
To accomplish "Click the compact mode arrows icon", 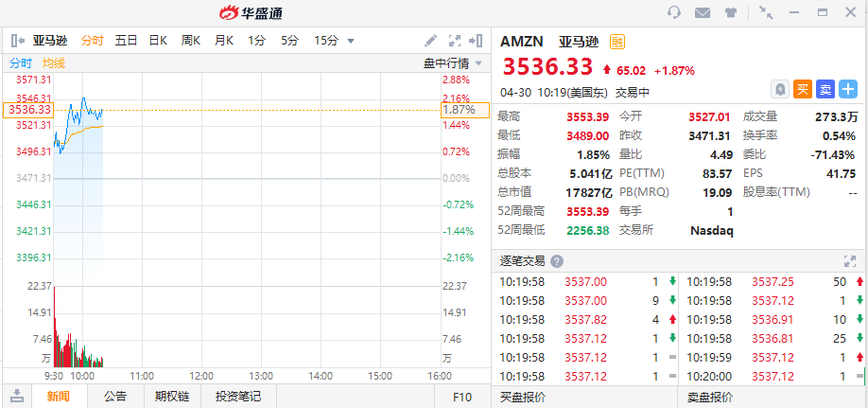I will tap(766, 13).
